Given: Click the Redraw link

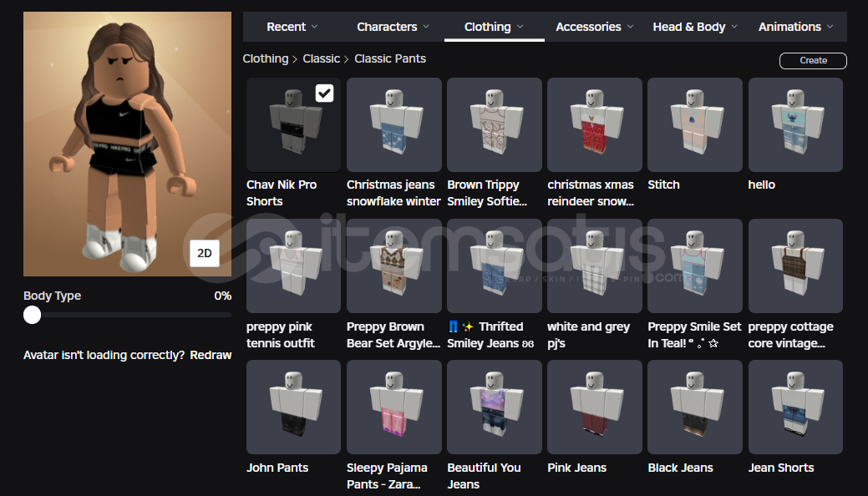Looking at the screenshot, I should 211,355.
